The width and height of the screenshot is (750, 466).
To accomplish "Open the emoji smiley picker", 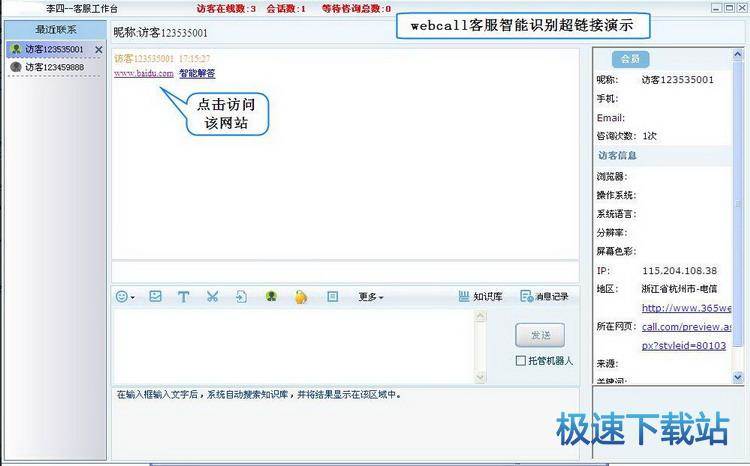I will (124, 297).
